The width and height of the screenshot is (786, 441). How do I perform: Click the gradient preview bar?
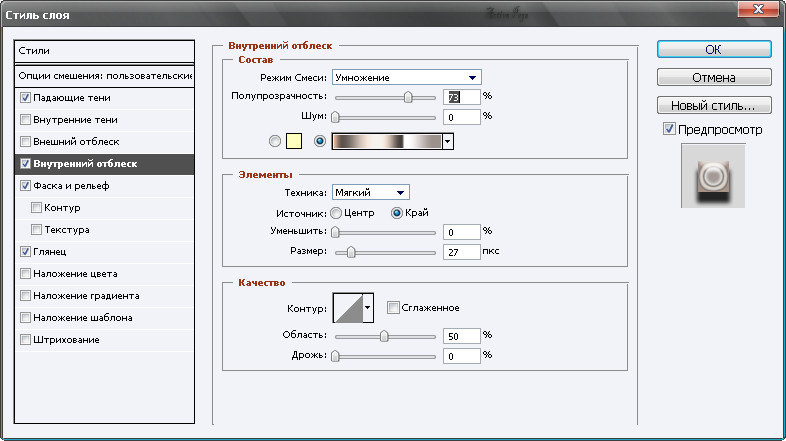[386, 142]
